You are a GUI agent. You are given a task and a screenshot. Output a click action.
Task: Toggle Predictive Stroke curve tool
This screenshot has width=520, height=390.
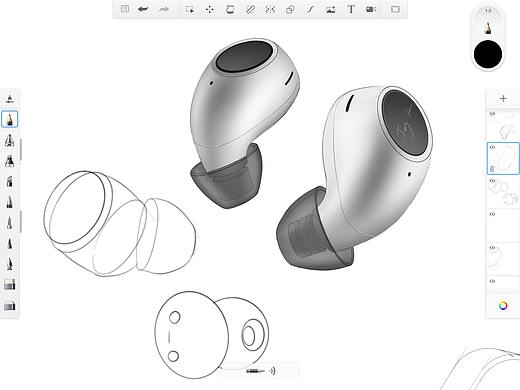[310, 9]
